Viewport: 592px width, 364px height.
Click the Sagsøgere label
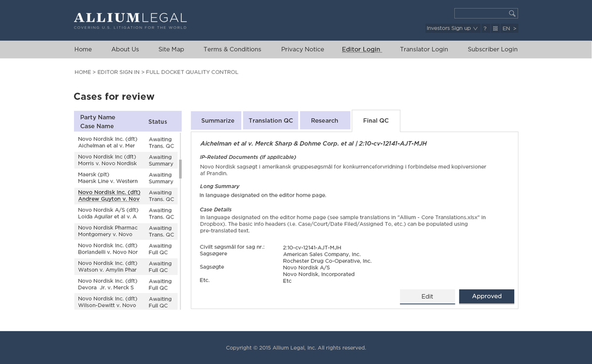click(x=213, y=254)
